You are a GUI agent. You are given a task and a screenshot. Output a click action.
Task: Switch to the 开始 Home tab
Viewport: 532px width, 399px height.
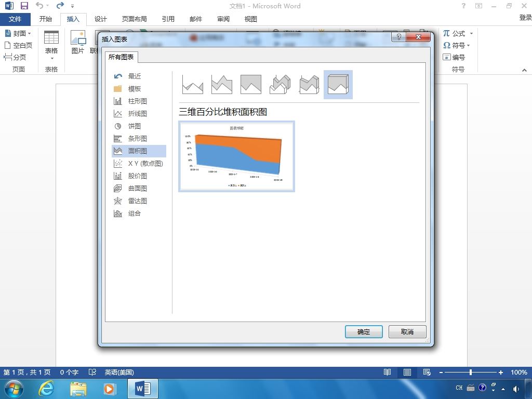click(46, 19)
